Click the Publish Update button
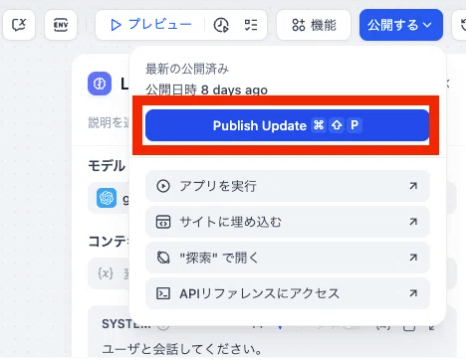The image size is (466, 361). 287,125
